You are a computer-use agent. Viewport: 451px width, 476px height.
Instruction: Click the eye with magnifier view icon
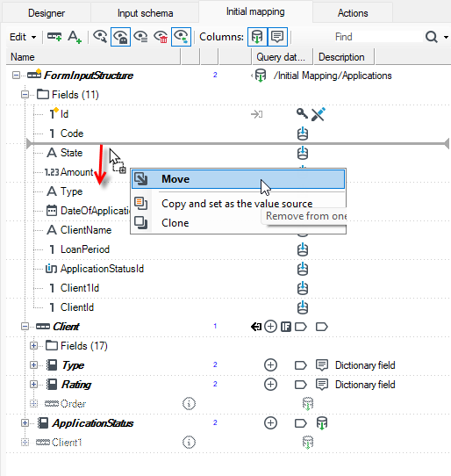pyautogui.click(x=100, y=37)
